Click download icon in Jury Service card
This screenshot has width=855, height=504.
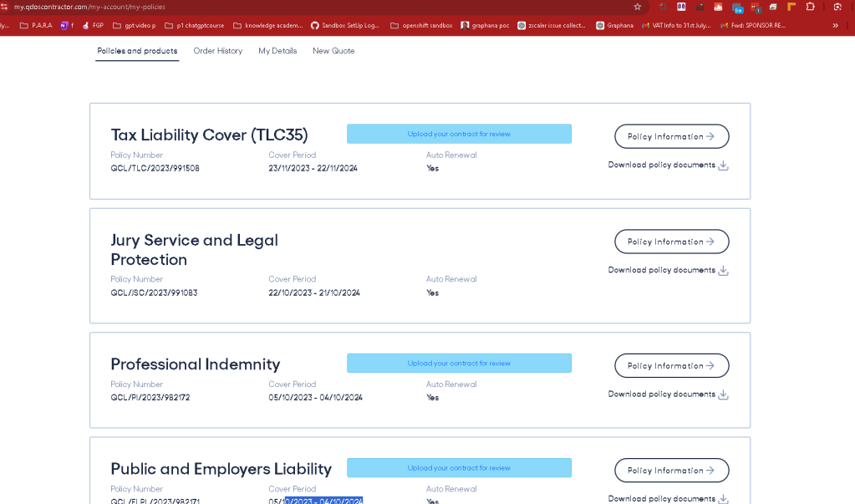pyautogui.click(x=724, y=271)
